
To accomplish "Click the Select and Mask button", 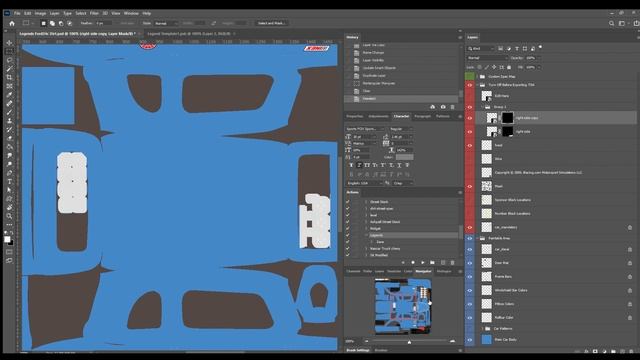I will pyautogui.click(x=271, y=23).
